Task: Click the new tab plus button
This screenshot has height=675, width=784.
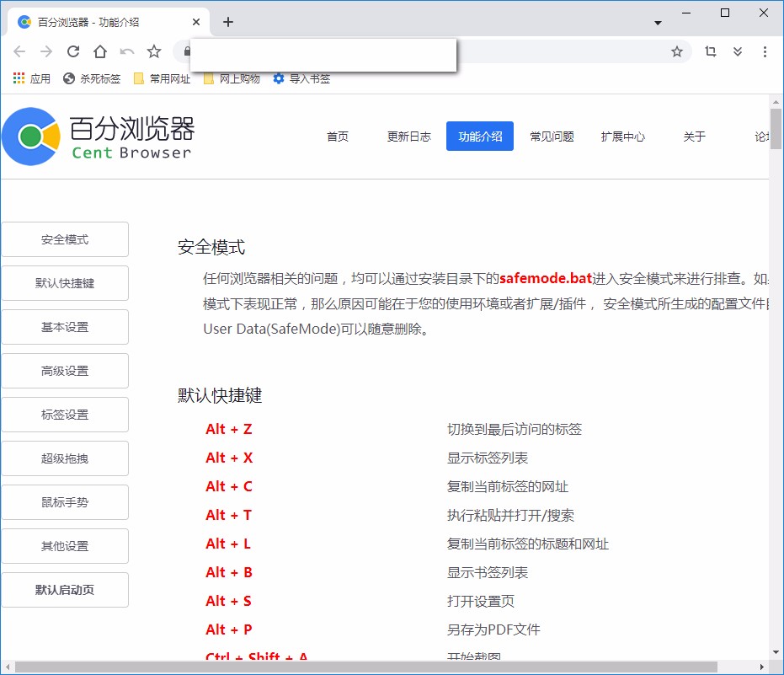Action: point(227,22)
